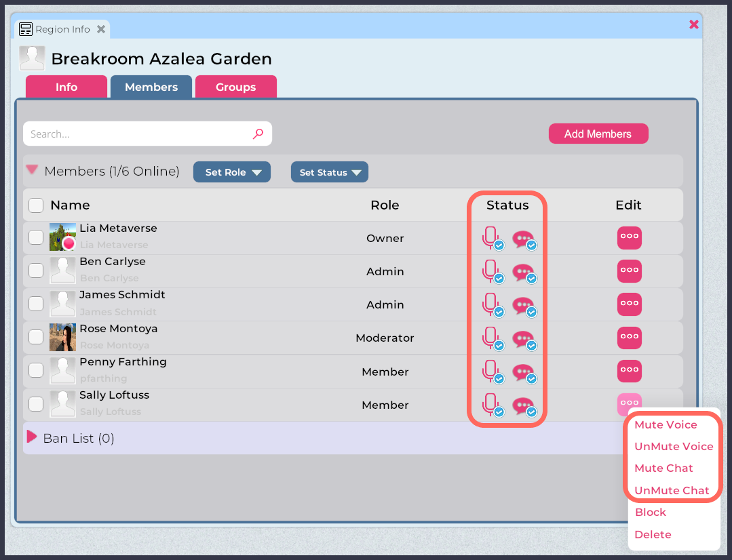Open the Set Status dropdown
This screenshot has width=732, height=560.
329,172
